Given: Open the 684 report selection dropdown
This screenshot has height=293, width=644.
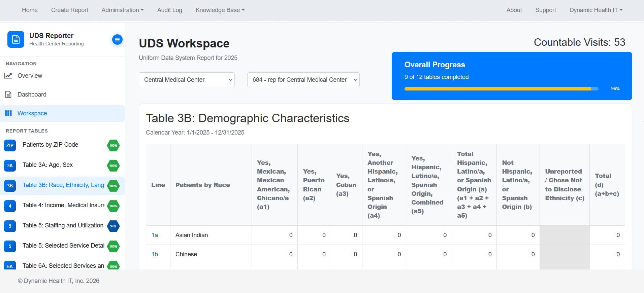Looking at the screenshot, I should pos(303,80).
